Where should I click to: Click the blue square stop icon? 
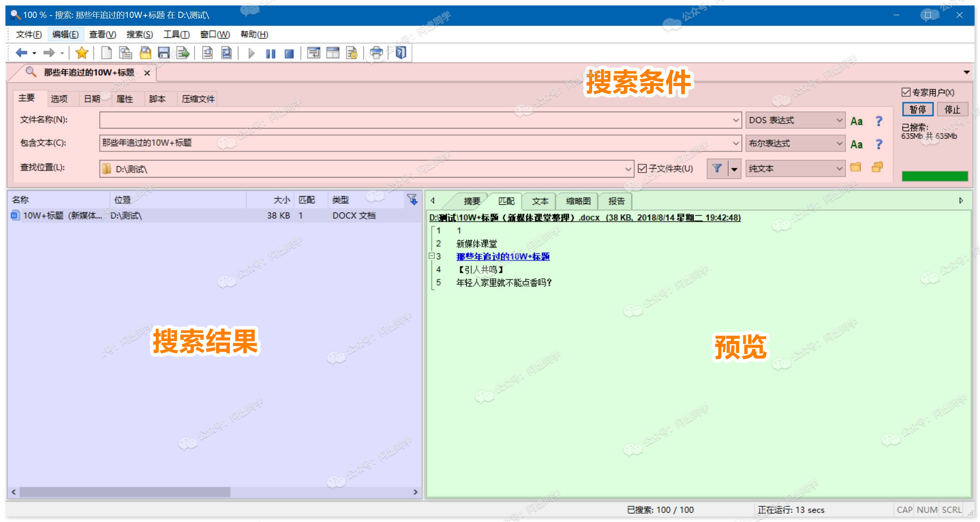[x=289, y=53]
